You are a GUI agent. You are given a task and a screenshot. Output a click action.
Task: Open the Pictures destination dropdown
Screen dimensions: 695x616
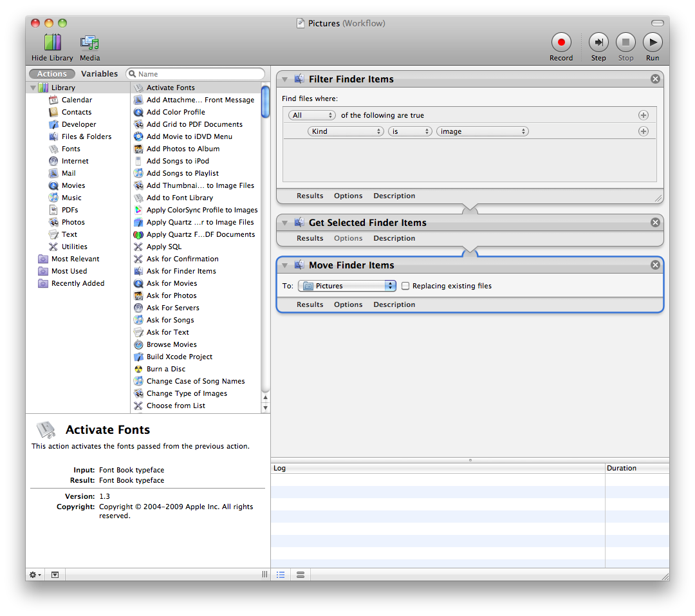(347, 286)
